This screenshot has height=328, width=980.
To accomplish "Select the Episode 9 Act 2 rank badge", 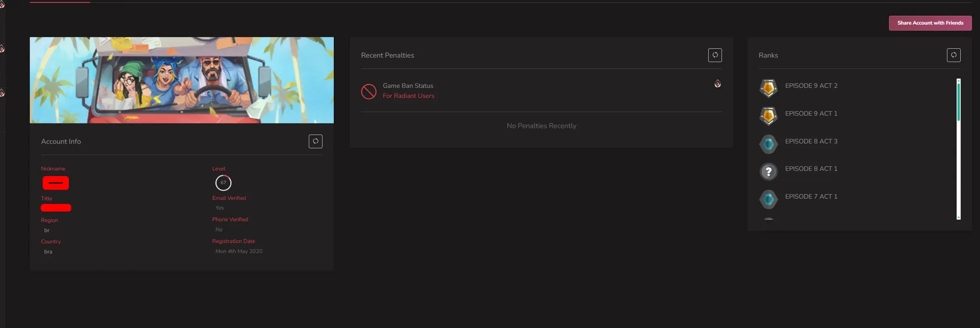I will coord(769,88).
